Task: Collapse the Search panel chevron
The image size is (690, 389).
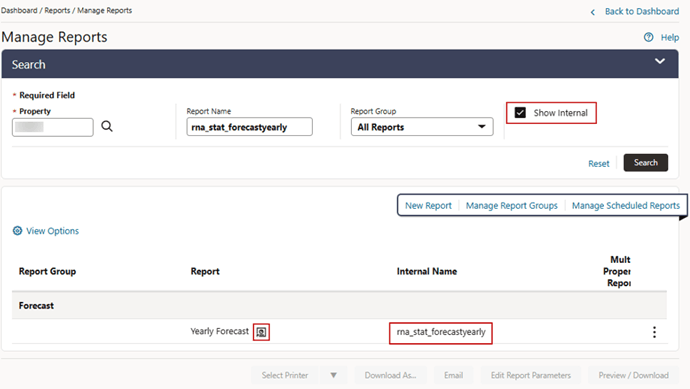Action: tap(660, 61)
